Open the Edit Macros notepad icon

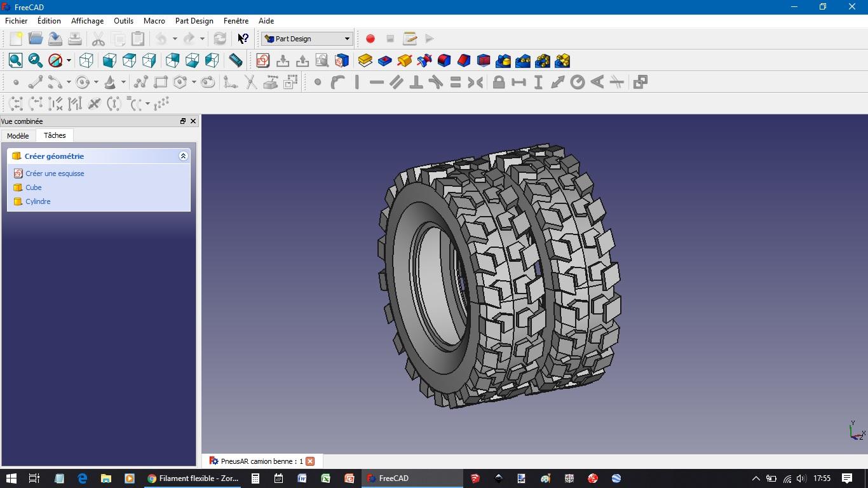click(x=410, y=39)
